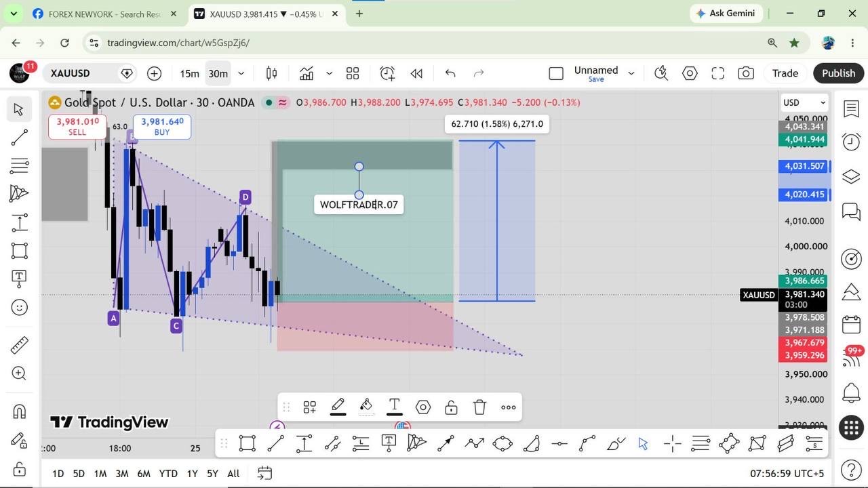Select the 5D date range

79,473
